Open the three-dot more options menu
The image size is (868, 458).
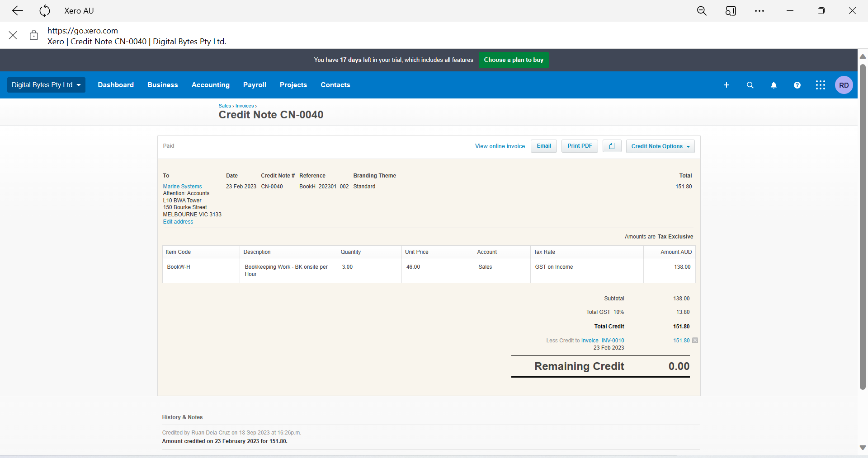[759, 11]
